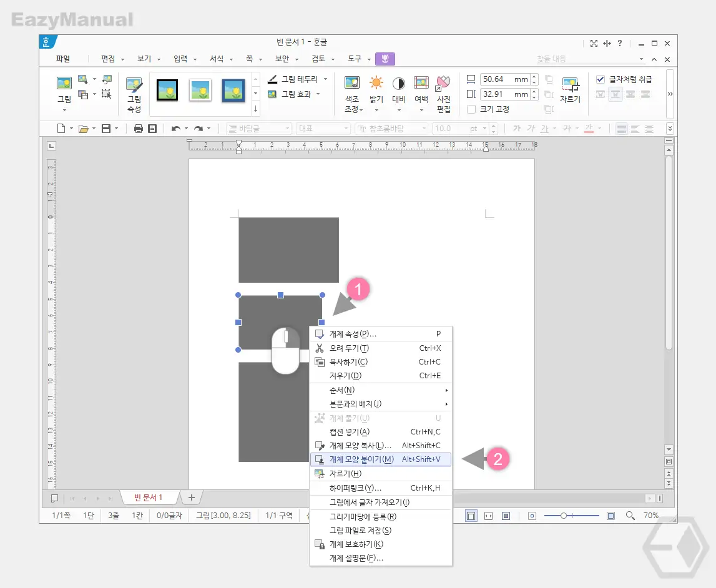Screen dimensions: 716x588
Task: Adjust the zoom slider in status bar
Action: tap(564, 516)
